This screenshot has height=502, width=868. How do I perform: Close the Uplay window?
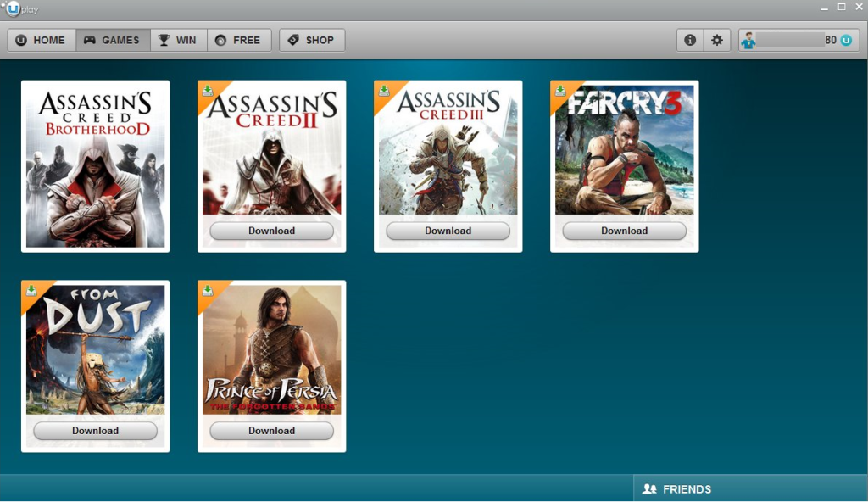(860, 7)
